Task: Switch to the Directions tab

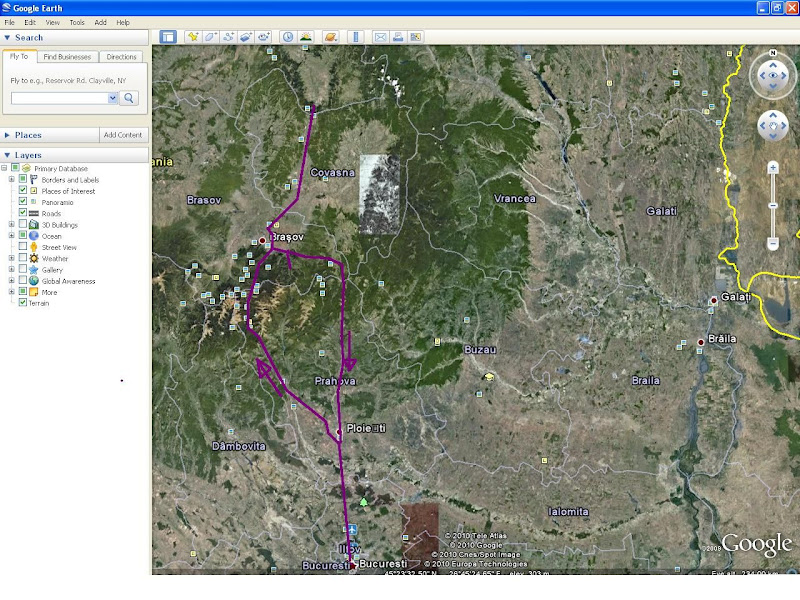Action: point(121,57)
